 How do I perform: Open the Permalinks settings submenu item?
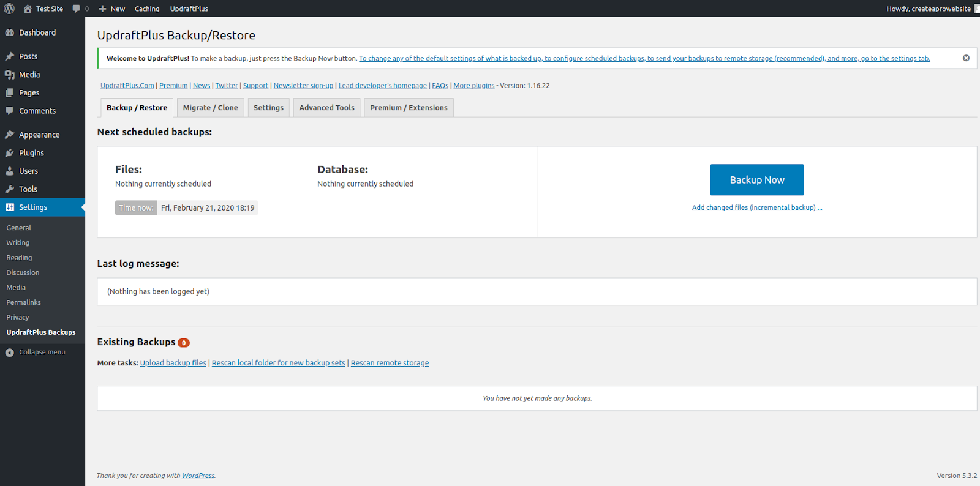tap(24, 302)
